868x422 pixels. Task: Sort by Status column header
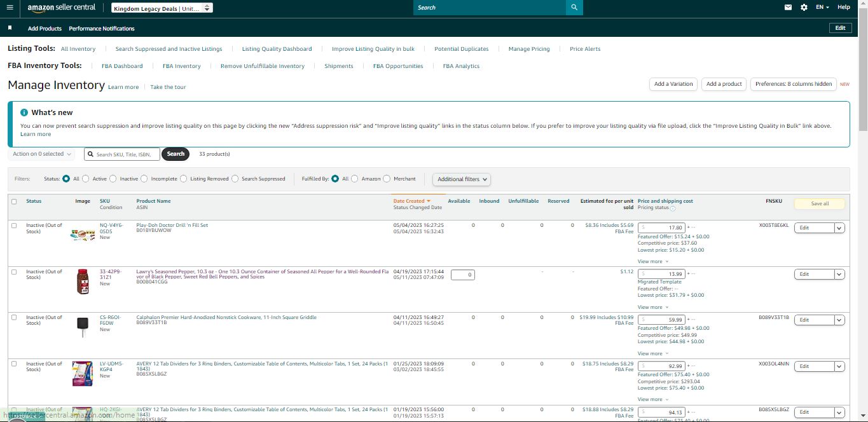click(x=34, y=201)
